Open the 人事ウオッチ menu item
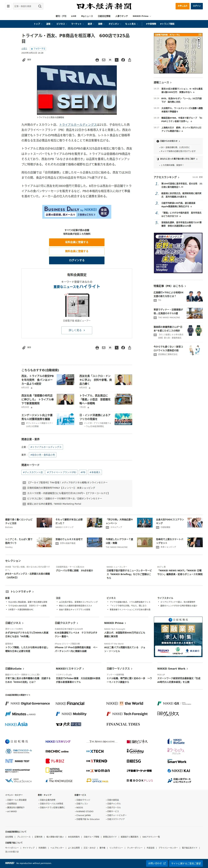The height and width of the screenshot is (868, 208). point(122,16)
